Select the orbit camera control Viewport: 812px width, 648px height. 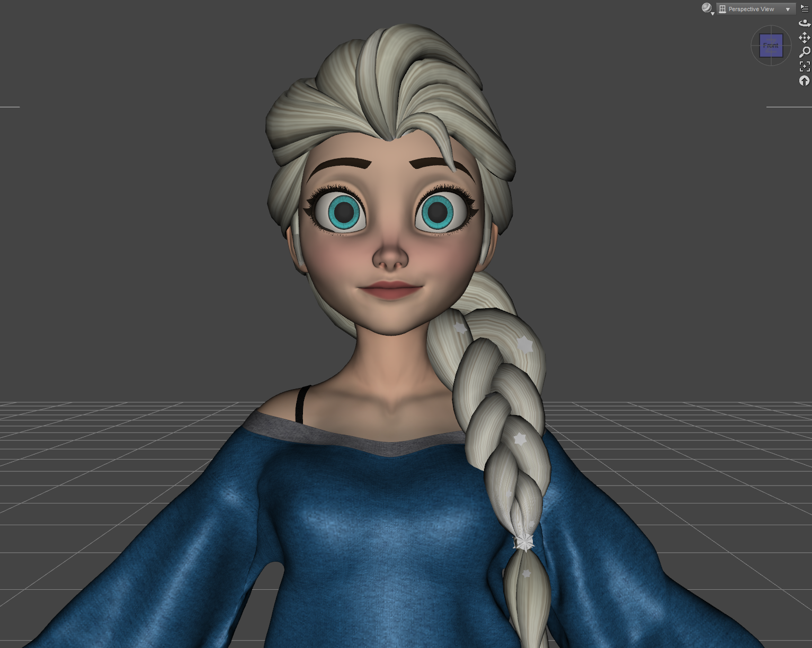click(805, 23)
